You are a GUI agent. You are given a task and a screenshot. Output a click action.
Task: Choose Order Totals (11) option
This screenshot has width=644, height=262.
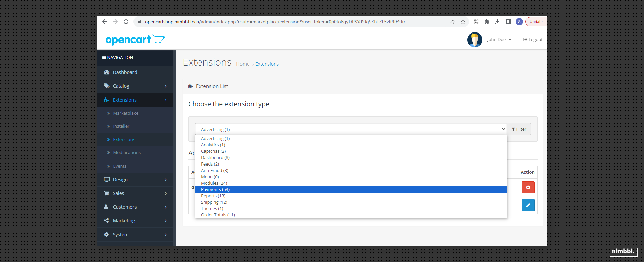coord(351,215)
